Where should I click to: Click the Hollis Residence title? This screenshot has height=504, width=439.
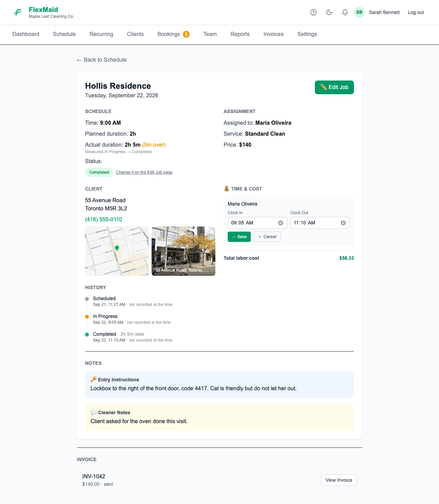[118, 86]
